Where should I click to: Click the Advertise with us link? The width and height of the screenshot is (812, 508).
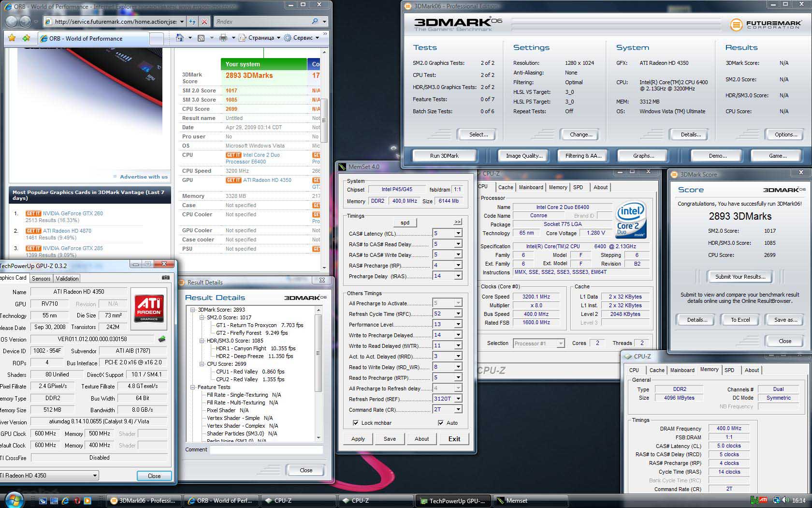144,177
